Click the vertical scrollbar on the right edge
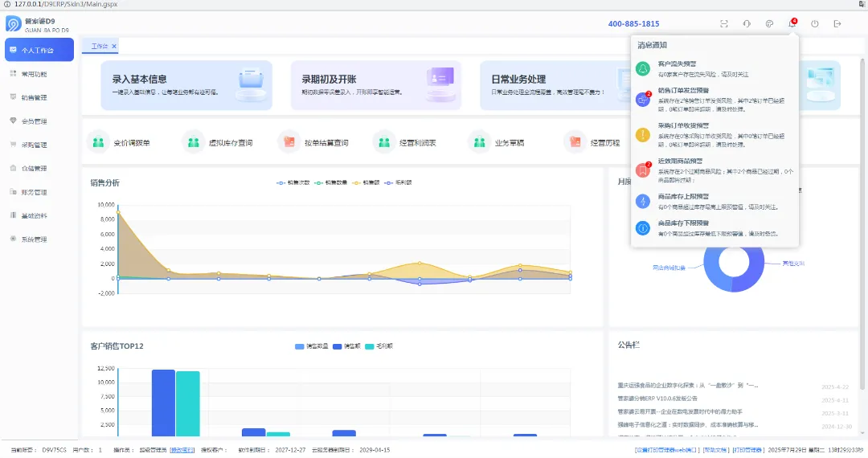Viewport: 868px width, 458px height. (862, 243)
